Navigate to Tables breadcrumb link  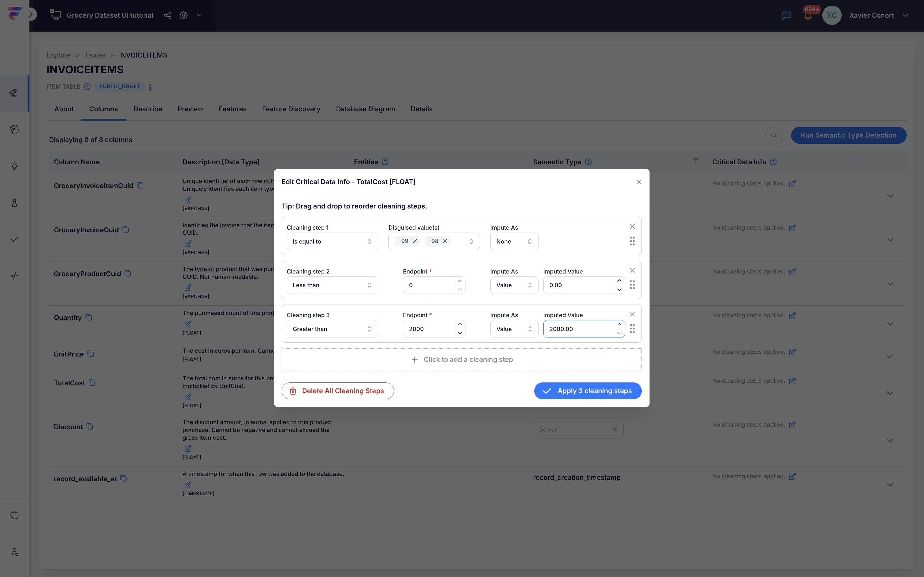click(x=95, y=55)
